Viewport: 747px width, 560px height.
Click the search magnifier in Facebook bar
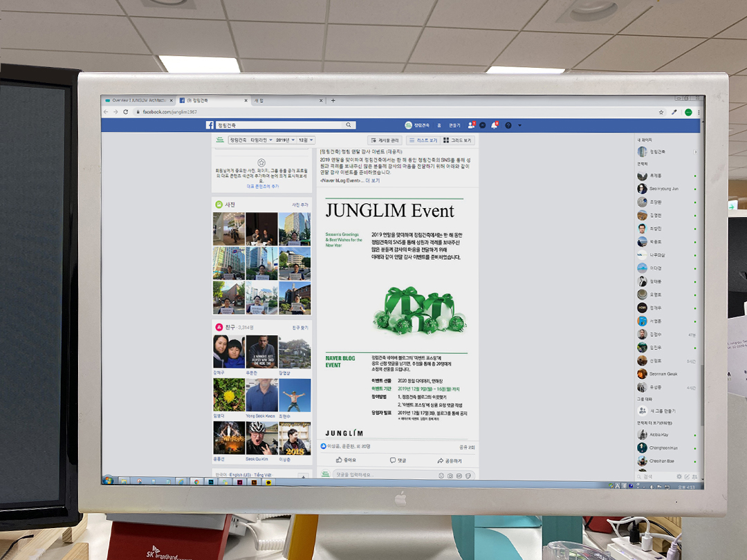click(x=349, y=124)
